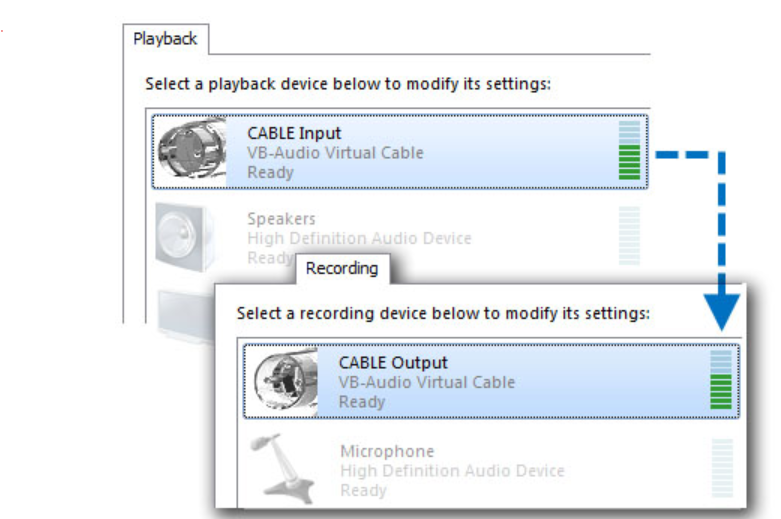Click the CABLE Output green level meter
The width and height of the screenshot is (781, 519).
point(721,380)
